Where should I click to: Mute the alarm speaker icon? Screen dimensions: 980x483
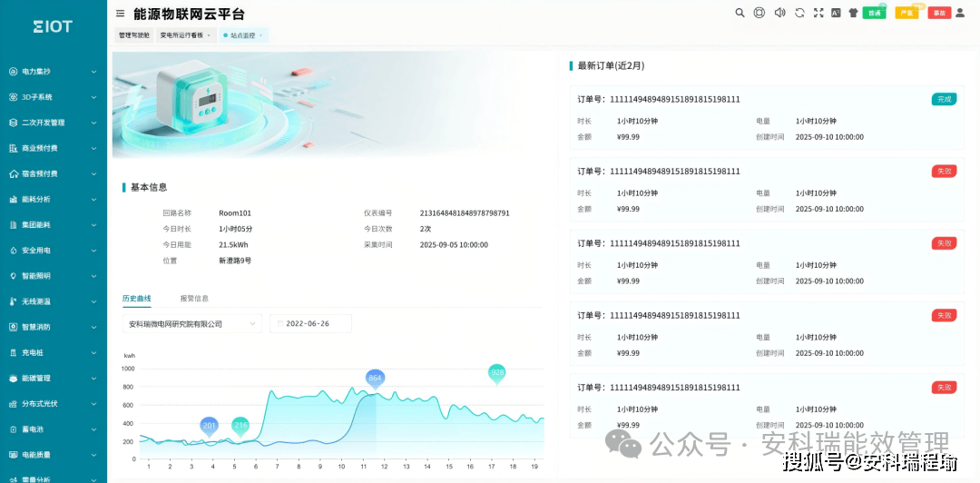pyautogui.click(x=779, y=13)
